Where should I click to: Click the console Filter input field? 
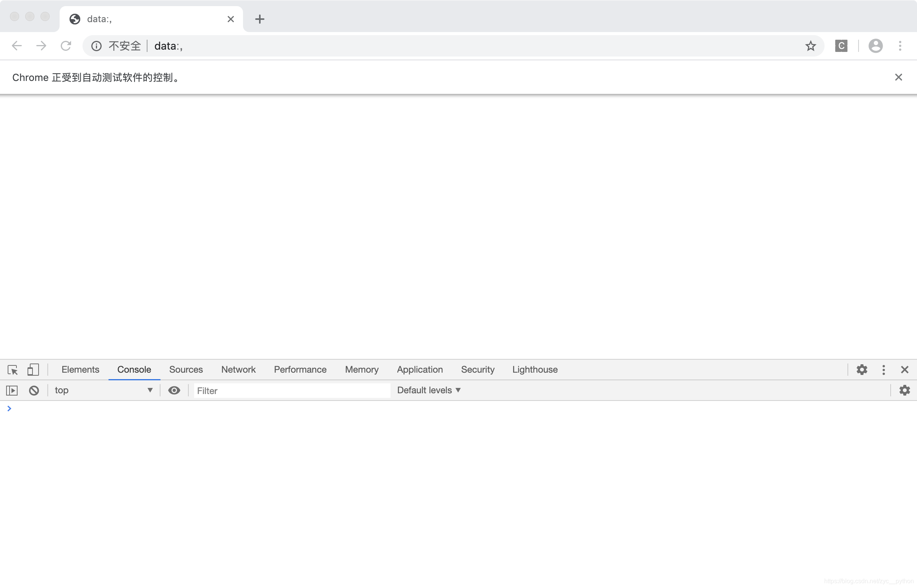point(292,391)
